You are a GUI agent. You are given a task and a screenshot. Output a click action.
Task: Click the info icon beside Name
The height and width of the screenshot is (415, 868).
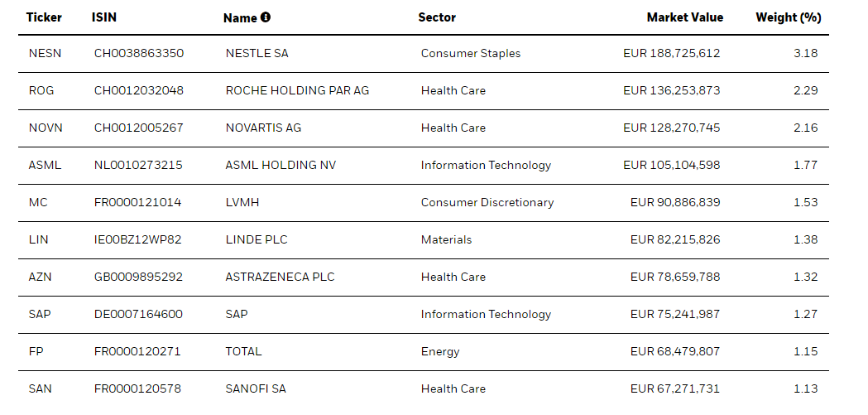(266, 17)
